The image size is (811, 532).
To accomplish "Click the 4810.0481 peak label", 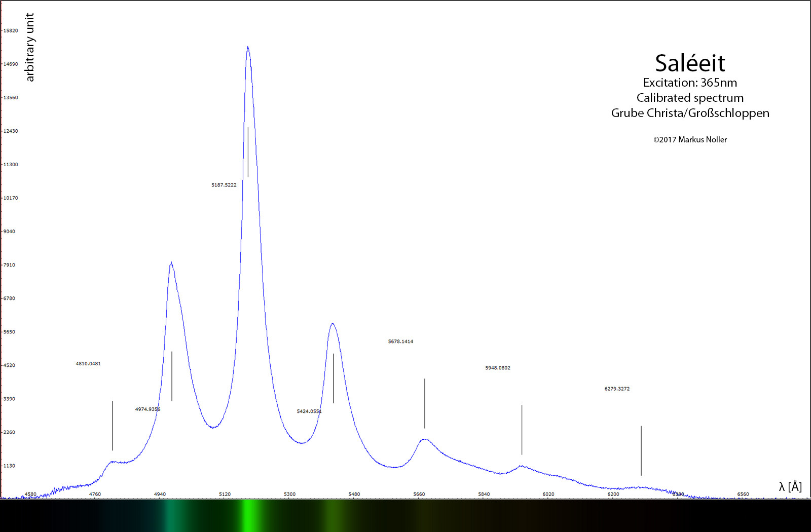I will pyautogui.click(x=88, y=364).
